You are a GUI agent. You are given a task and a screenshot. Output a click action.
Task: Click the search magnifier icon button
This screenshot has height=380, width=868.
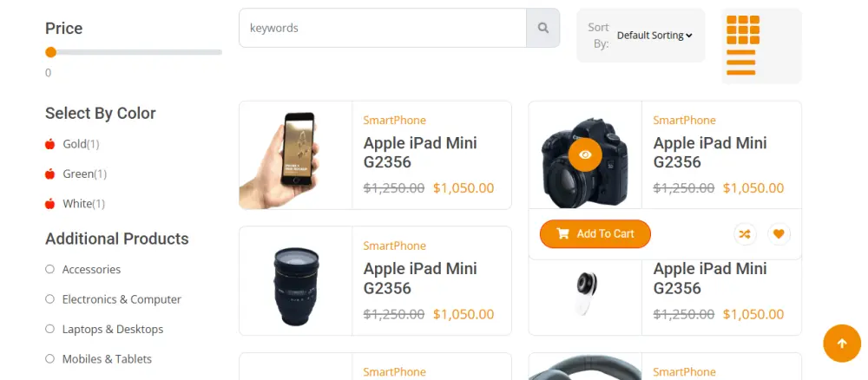543,28
